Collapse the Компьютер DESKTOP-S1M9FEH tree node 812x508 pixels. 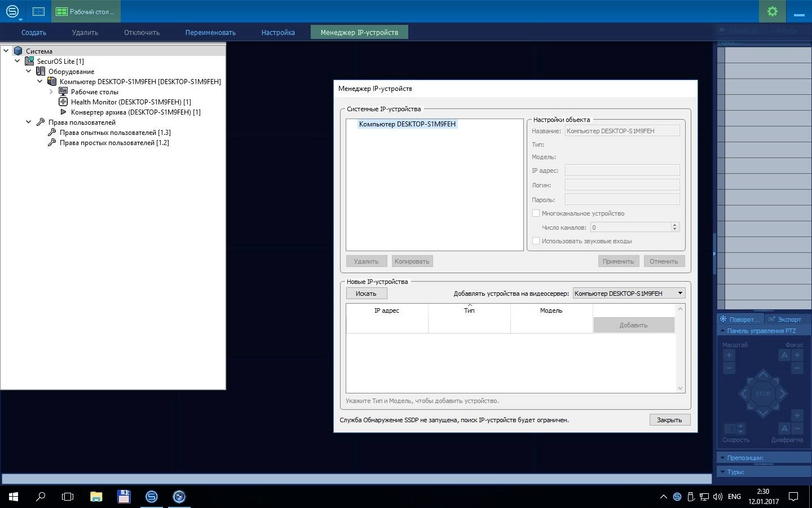pyautogui.click(x=39, y=81)
